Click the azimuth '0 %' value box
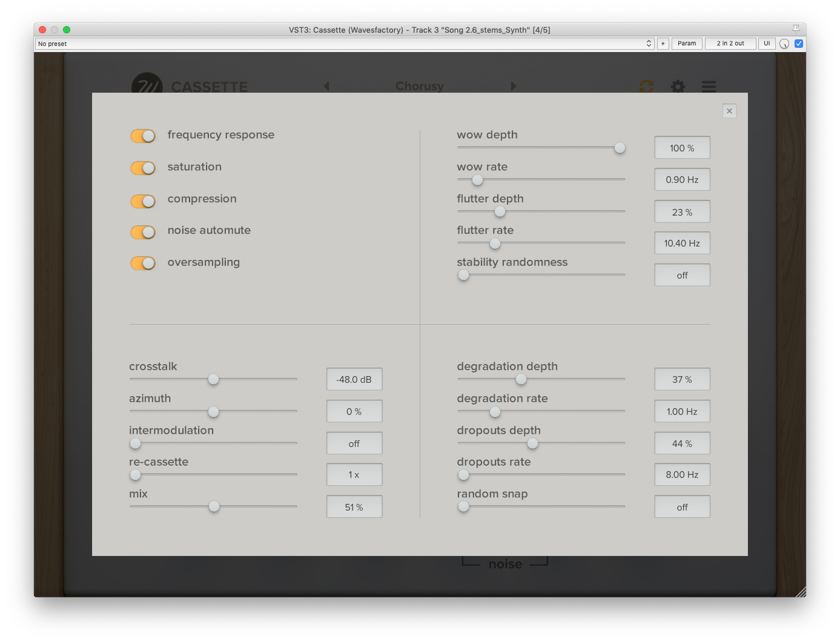The width and height of the screenshot is (840, 642). pyautogui.click(x=354, y=412)
